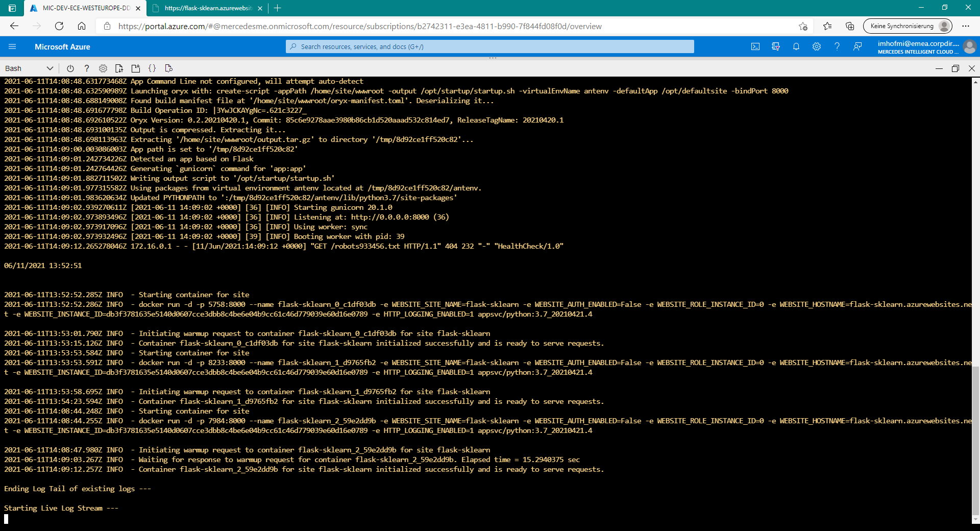The height and width of the screenshot is (531, 980).
Task: Click the log text 'Starting gunicorn 20.1.0'
Action: tap(343, 207)
